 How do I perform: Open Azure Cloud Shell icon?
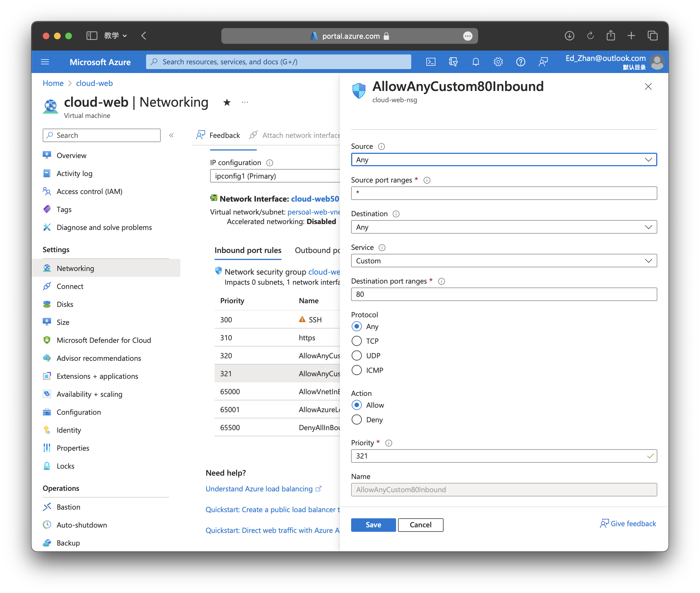tap(431, 62)
